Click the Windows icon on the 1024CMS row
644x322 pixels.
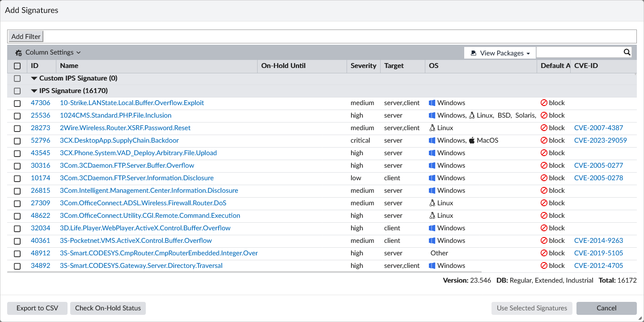tap(432, 115)
